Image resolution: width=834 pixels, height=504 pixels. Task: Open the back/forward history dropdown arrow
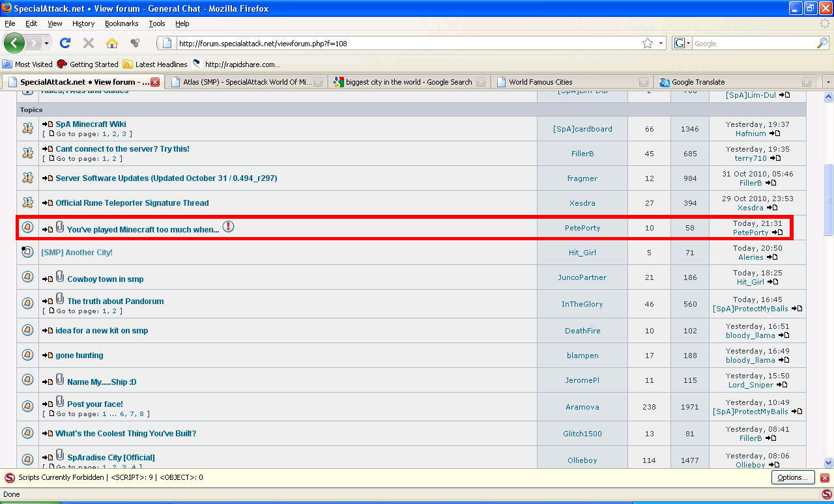pos(46,44)
